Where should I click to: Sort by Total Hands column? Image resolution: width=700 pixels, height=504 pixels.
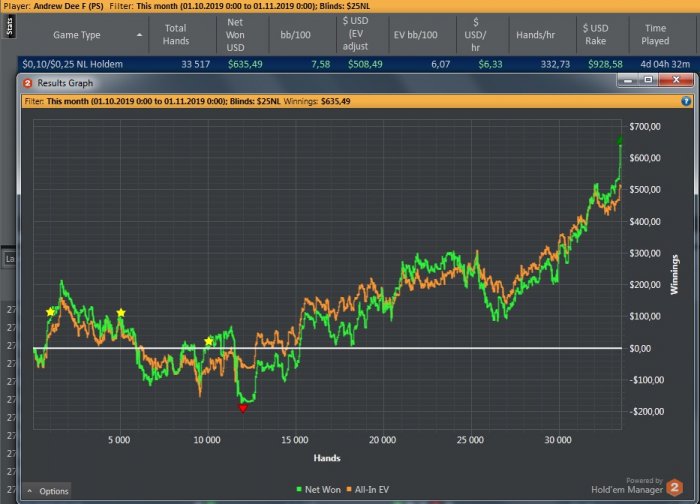[175, 34]
